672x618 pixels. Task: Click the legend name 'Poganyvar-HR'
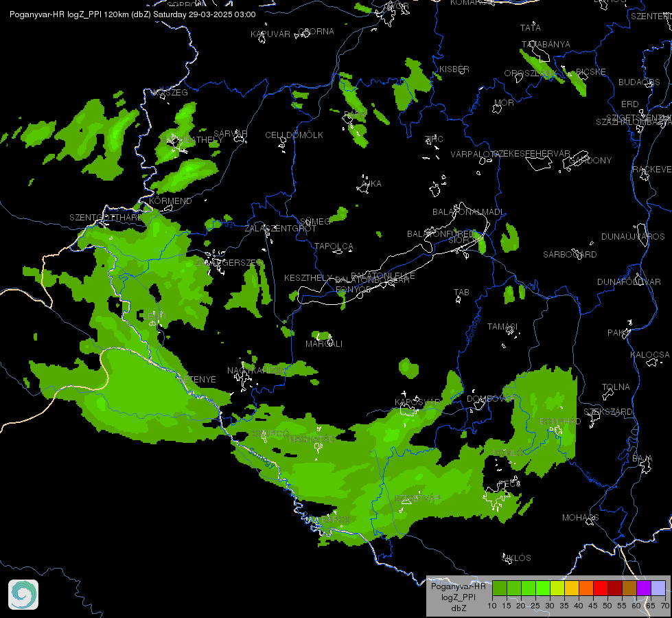(x=458, y=586)
